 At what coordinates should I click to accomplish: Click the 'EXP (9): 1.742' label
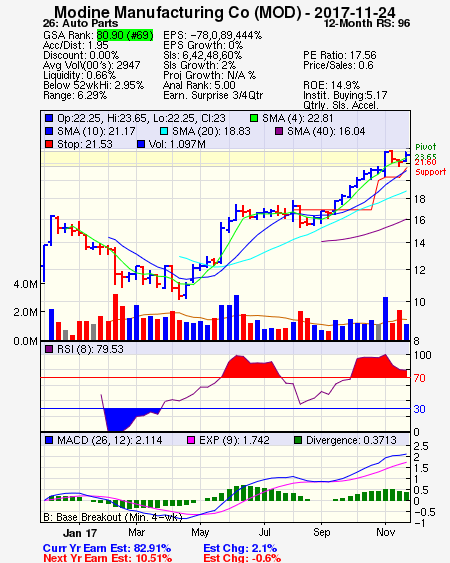tap(234, 440)
